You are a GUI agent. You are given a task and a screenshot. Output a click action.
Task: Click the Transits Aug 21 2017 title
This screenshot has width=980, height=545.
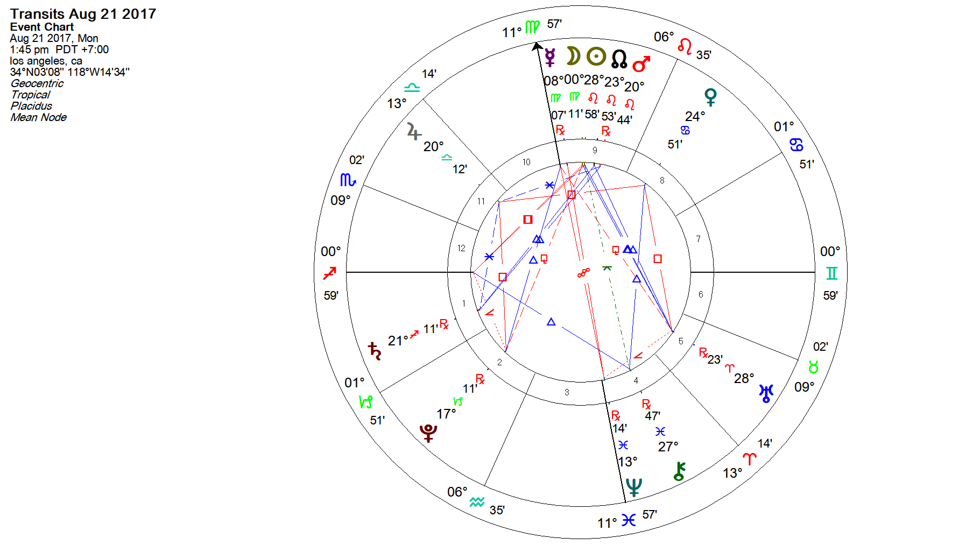point(83,14)
